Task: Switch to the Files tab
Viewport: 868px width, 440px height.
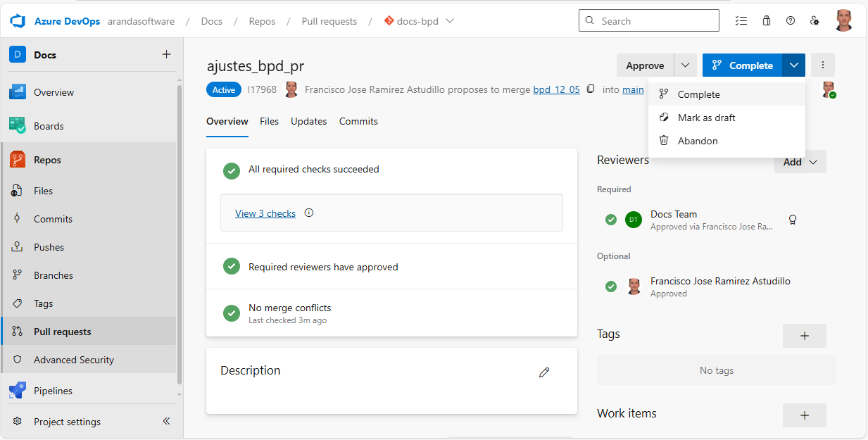Action: 269,121
